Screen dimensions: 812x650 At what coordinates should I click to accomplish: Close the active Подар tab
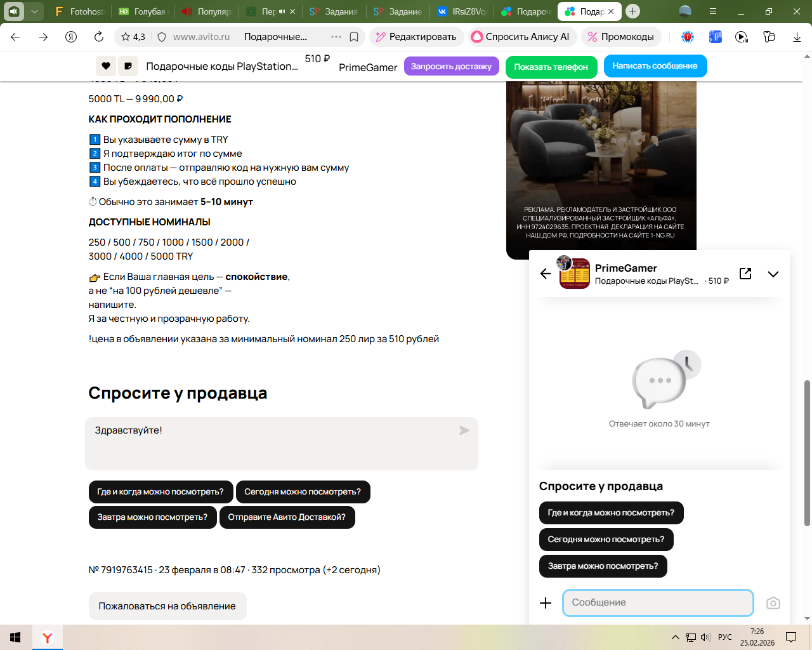(611, 11)
